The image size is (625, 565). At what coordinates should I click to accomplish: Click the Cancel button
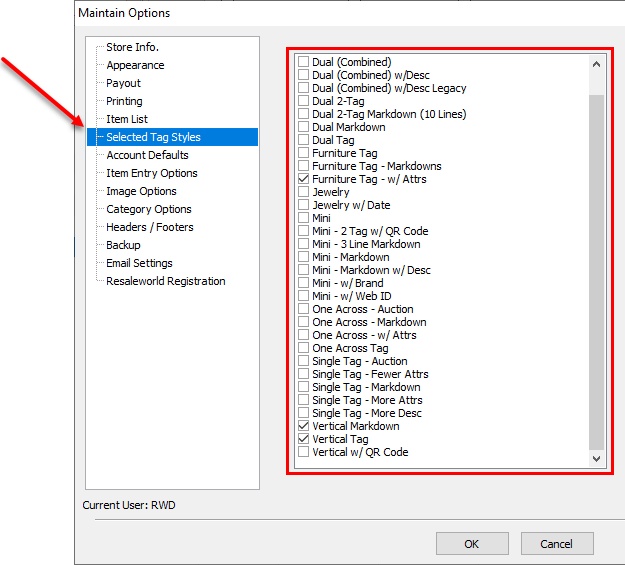(x=557, y=543)
